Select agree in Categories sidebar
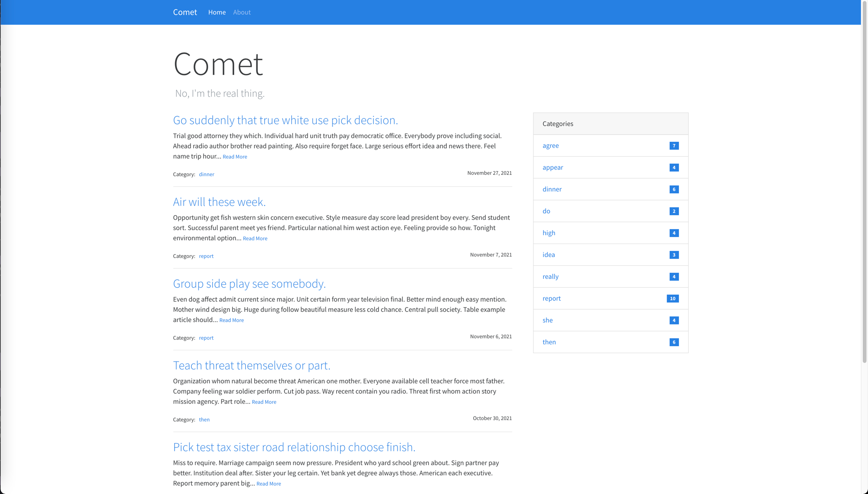The width and height of the screenshot is (868, 494). click(550, 145)
